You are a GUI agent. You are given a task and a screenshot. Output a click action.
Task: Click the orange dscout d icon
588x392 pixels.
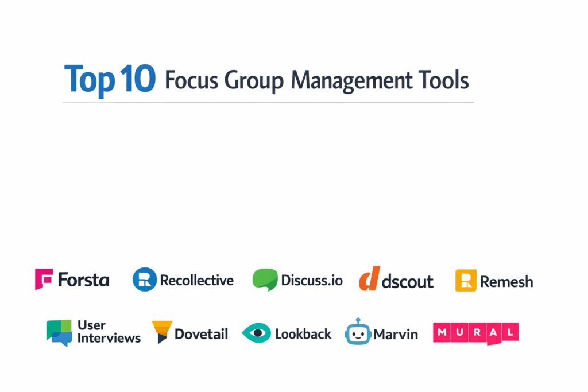[x=369, y=279]
